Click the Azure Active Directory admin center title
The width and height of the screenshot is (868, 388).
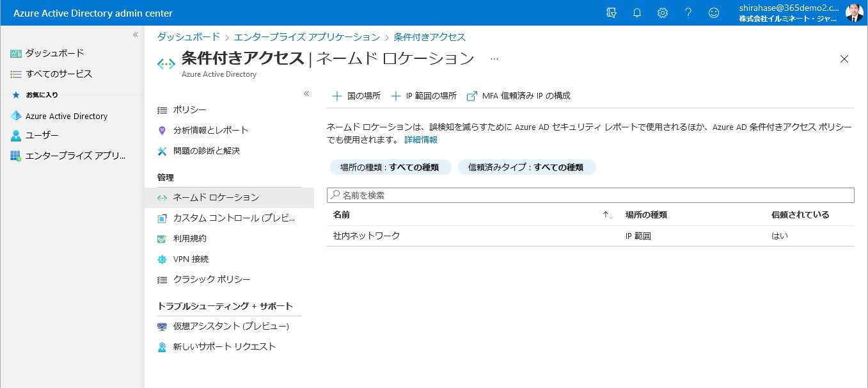(x=93, y=13)
